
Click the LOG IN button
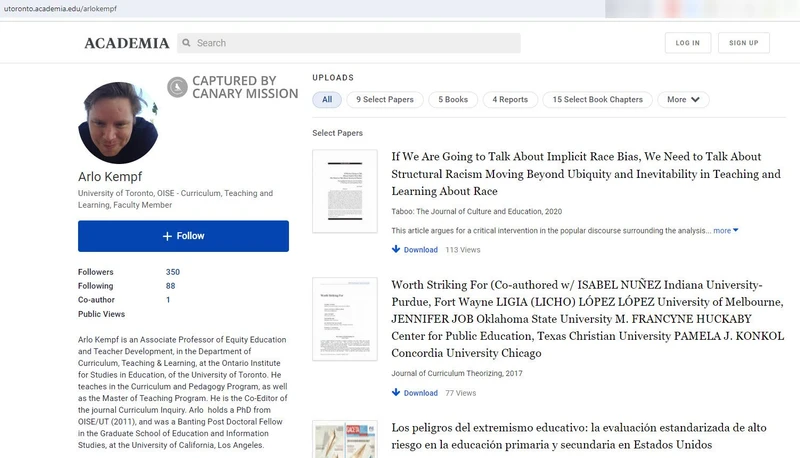point(688,43)
